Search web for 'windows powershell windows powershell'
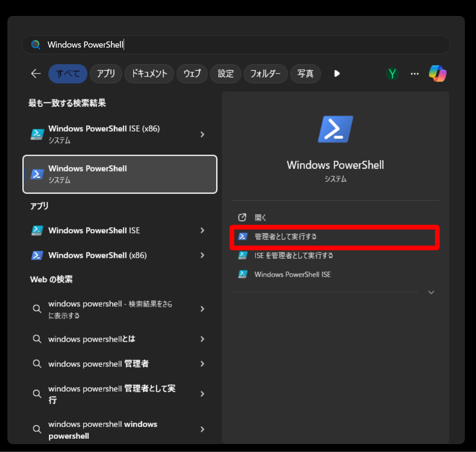 [x=120, y=429]
